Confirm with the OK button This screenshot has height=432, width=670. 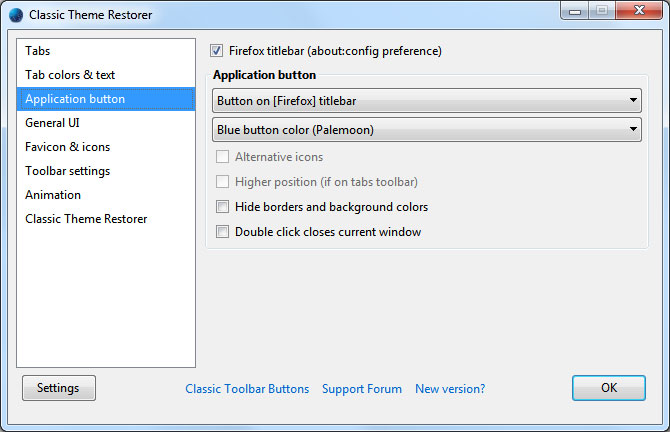coord(608,388)
